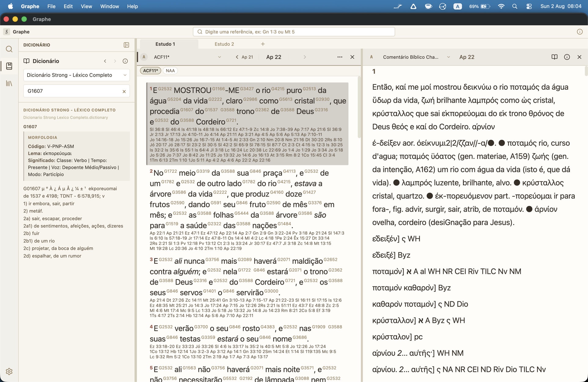Show commentary info
The height and width of the screenshot is (382, 588).
pos(567,57)
